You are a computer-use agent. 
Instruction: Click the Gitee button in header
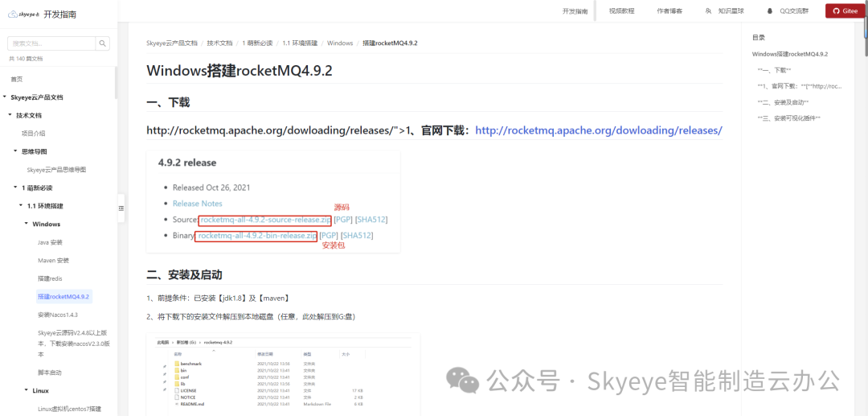pos(845,11)
